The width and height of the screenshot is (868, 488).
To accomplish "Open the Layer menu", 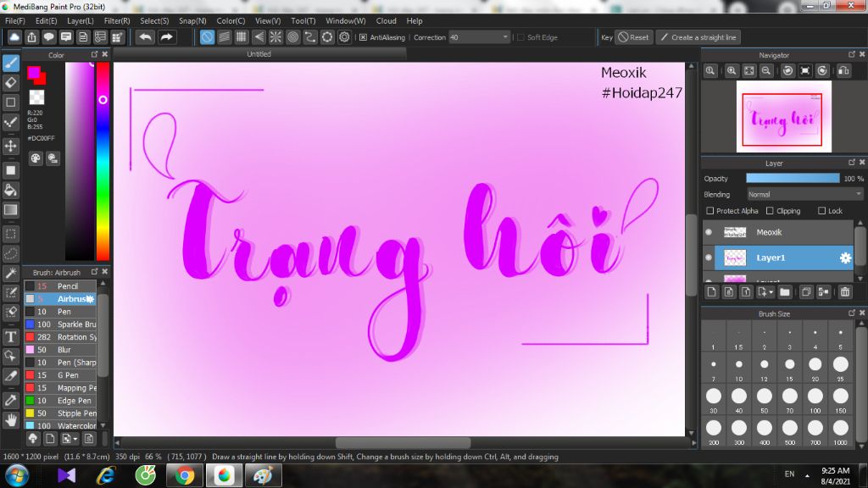I will pyautogui.click(x=81, y=20).
